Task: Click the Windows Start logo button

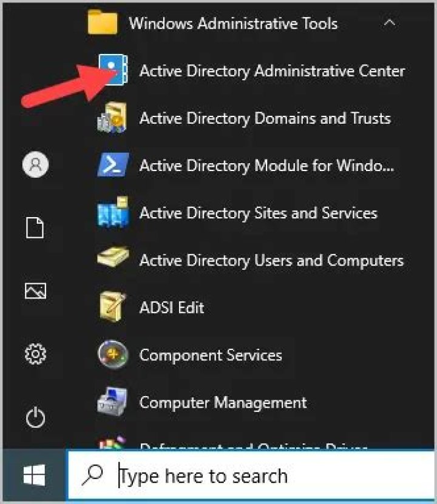Action: click(34, 475)
